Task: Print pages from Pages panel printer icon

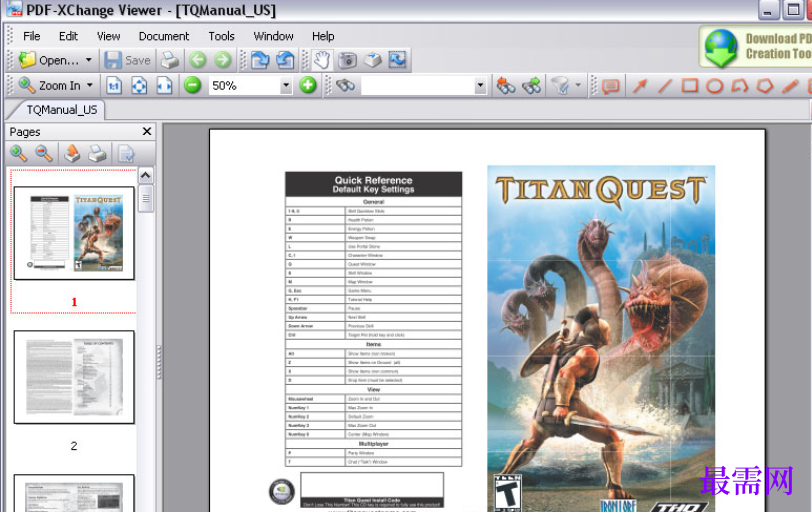Action: (97, 153)
